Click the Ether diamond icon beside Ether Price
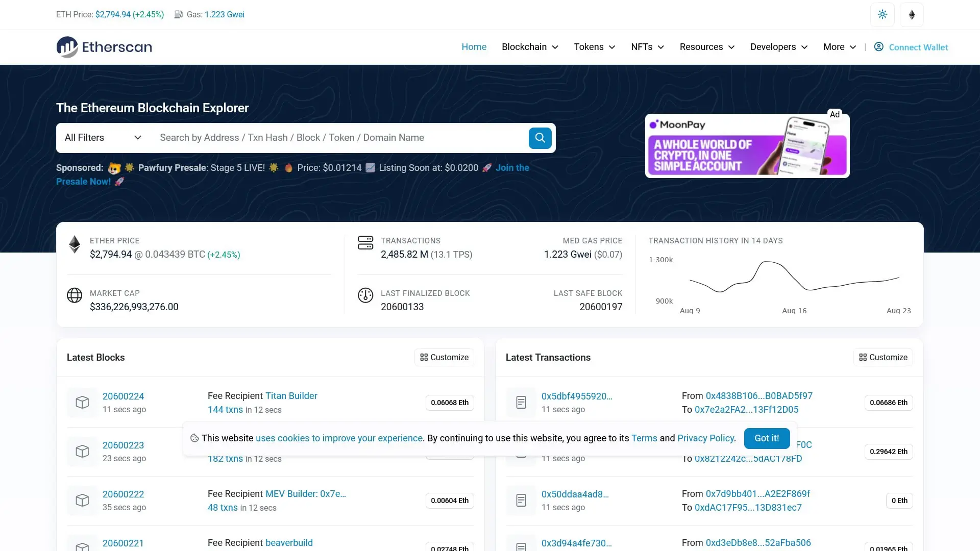This screenshot has height=551, width=980. click(75, 245)
